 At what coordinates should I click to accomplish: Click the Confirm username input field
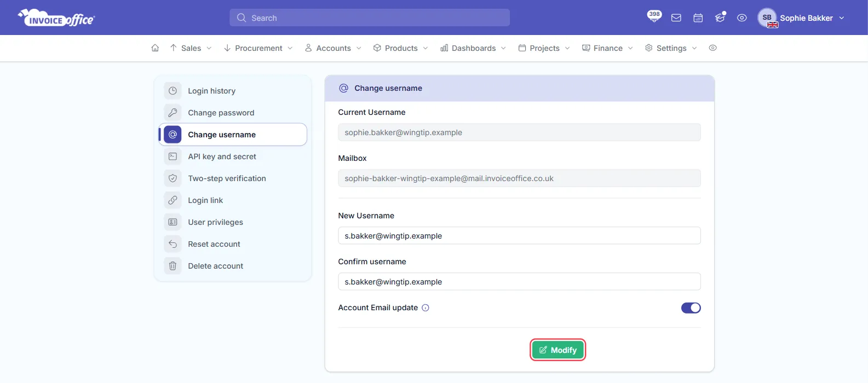519,282
